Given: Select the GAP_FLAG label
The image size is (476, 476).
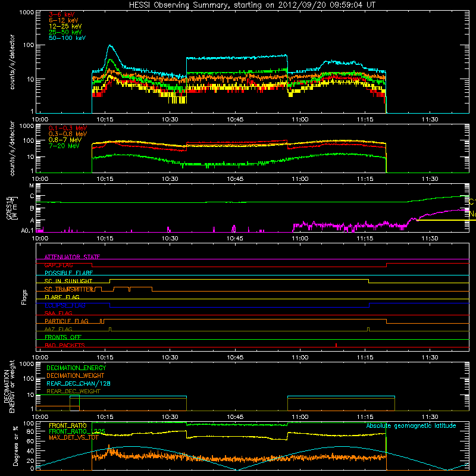Looking at the screenshot, I should [58, 265].
